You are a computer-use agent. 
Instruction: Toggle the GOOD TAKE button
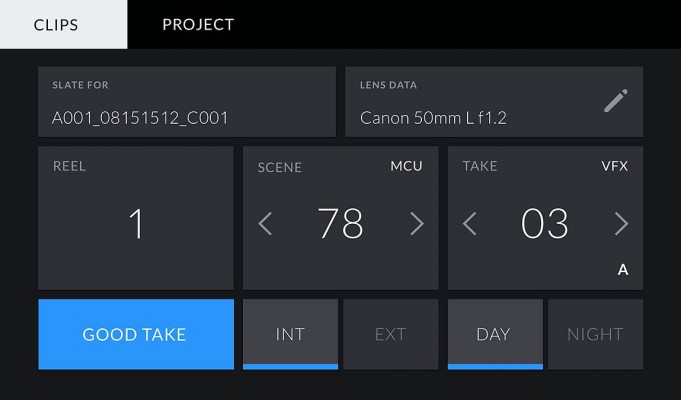click(x=136, y=334)
